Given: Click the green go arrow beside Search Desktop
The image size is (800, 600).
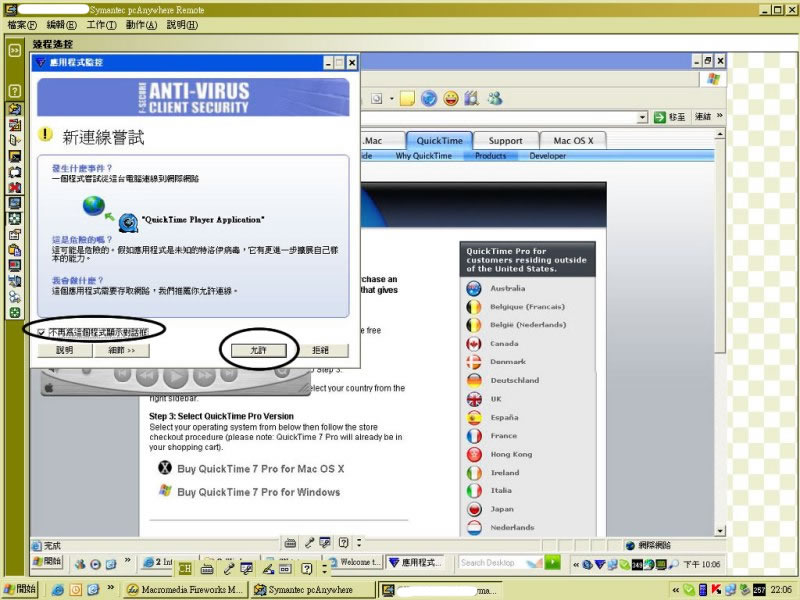Looking at the screenshot, I should 553,562.
